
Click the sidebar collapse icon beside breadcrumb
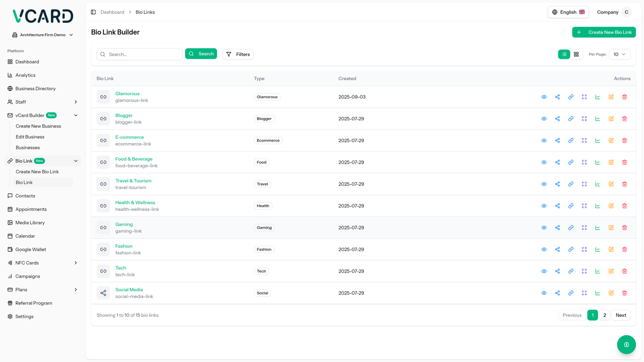93,12
